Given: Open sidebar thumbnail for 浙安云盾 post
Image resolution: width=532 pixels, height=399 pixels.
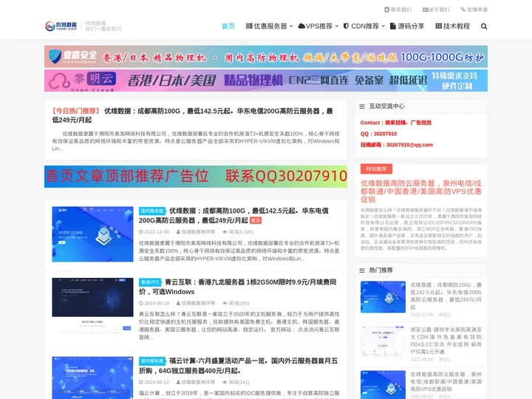Looking at the screenshot, I should 383,341.
